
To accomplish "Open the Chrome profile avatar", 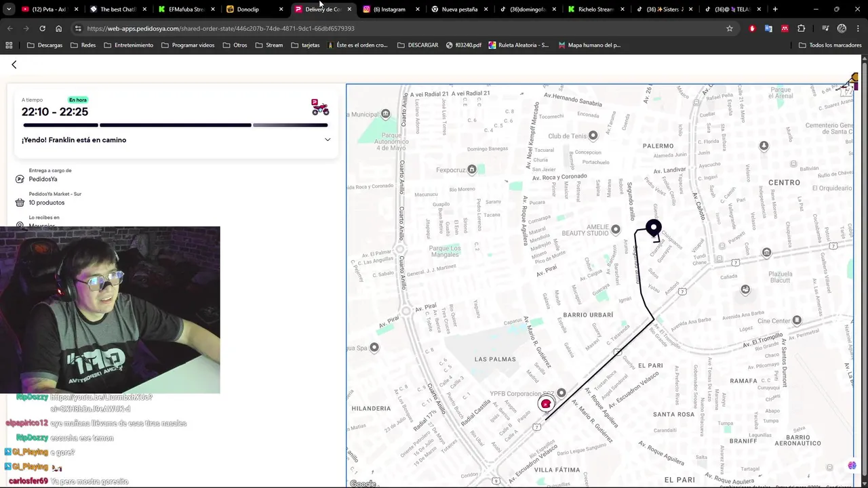I will click(x=842, y=28).
